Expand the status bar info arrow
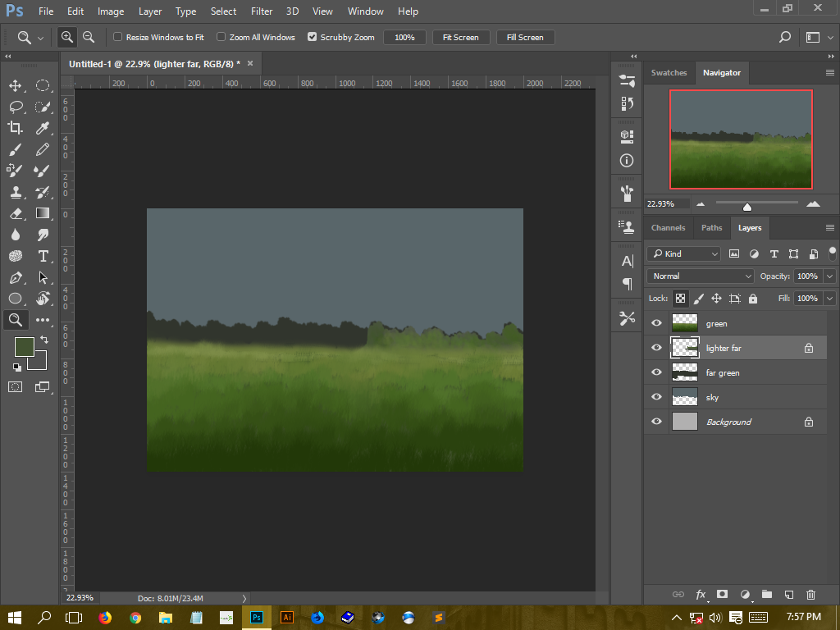 (244, 598)
